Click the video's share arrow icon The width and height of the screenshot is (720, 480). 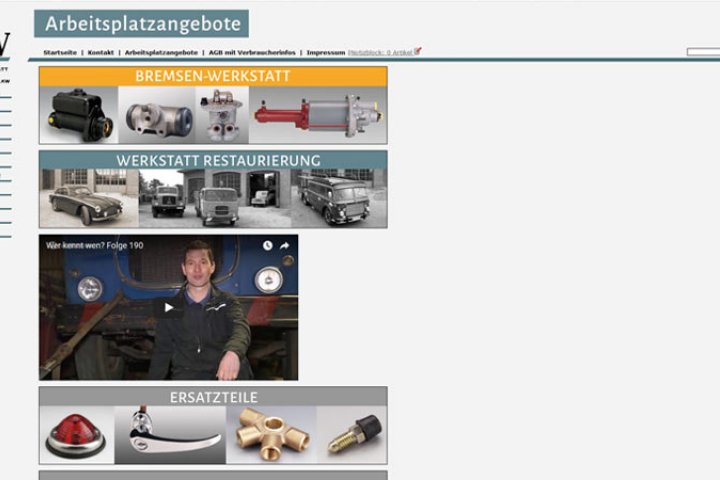tap(284, 245)
